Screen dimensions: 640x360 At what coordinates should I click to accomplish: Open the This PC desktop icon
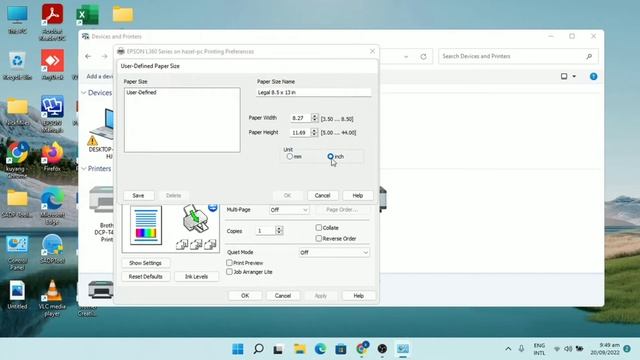[x=17, y=20]
